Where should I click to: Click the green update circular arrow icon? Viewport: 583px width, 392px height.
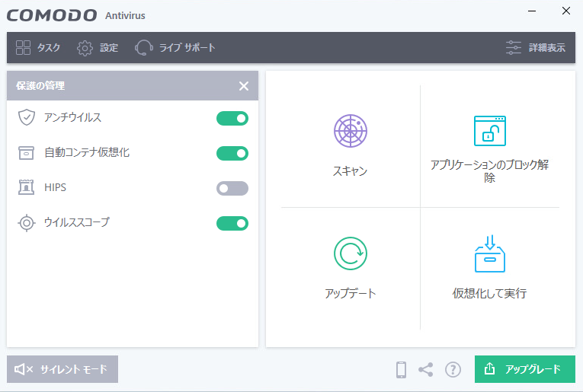[351, 253]
